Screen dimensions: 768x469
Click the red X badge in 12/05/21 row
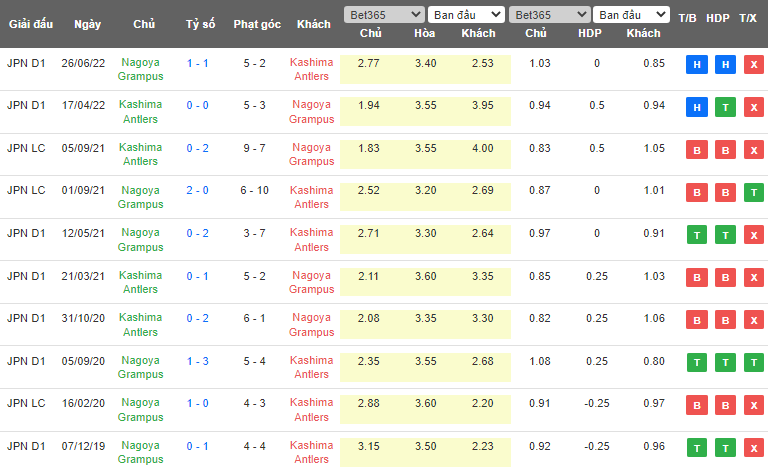pyautogui.click(x=754, y=234)
